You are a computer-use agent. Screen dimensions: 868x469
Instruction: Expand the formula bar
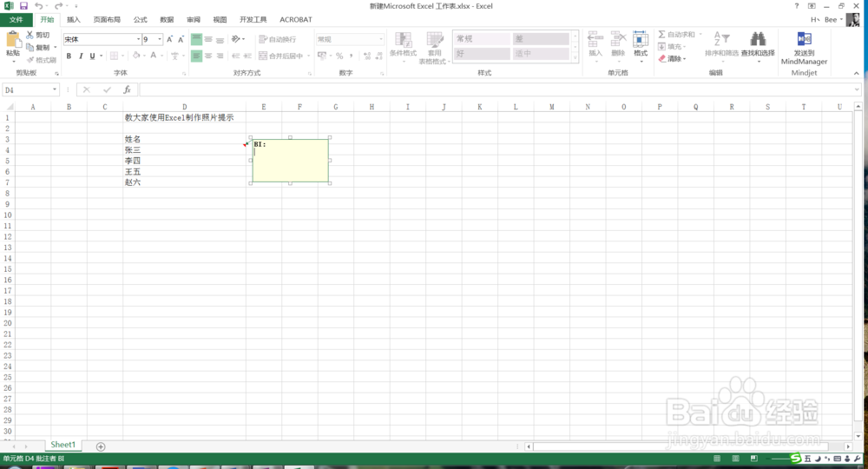point(857,89)
